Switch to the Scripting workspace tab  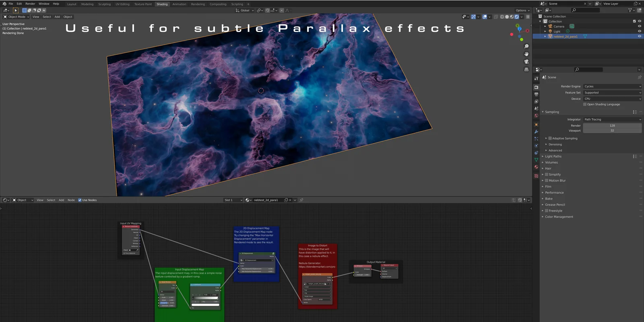pos(237,4)
